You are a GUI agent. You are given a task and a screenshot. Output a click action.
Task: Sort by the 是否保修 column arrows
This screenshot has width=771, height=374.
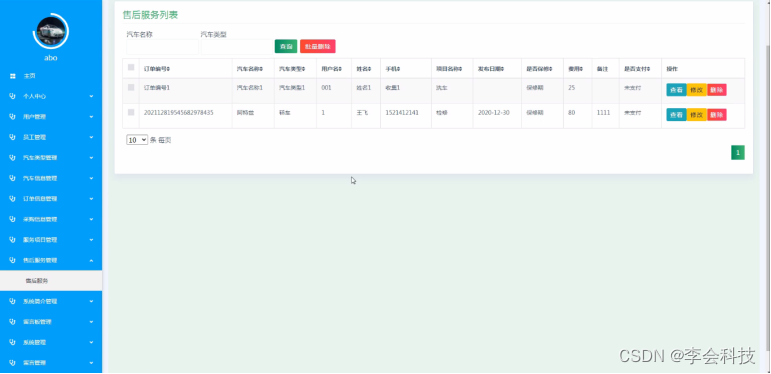pos(551,69)
